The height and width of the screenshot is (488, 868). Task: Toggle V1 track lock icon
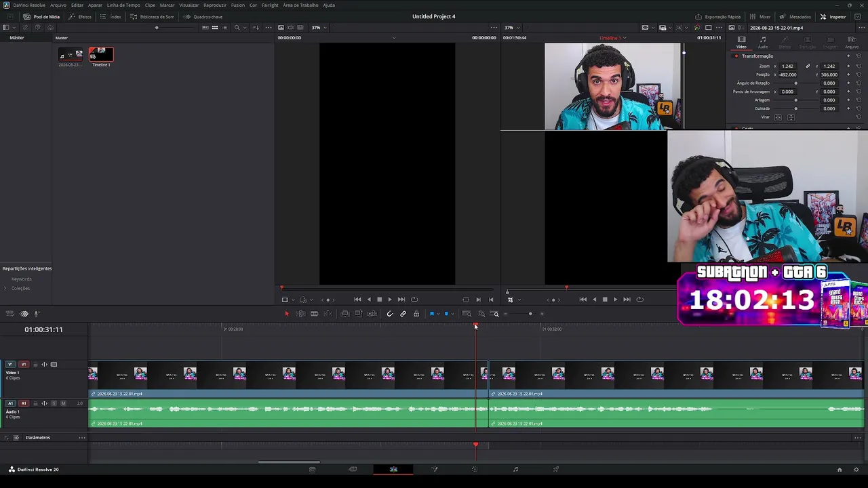coord(35,365)
